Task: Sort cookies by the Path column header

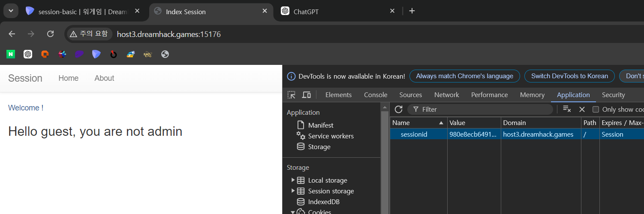Action: click(590, 122)
